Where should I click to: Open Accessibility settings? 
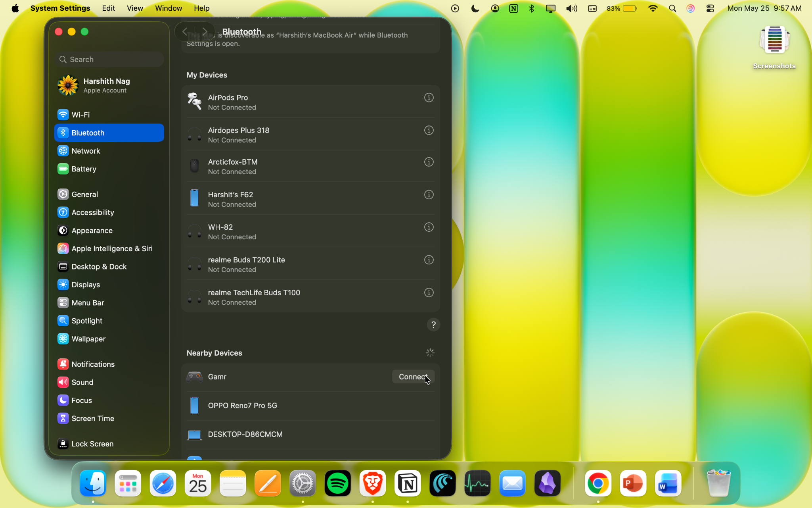pos(109,212)
